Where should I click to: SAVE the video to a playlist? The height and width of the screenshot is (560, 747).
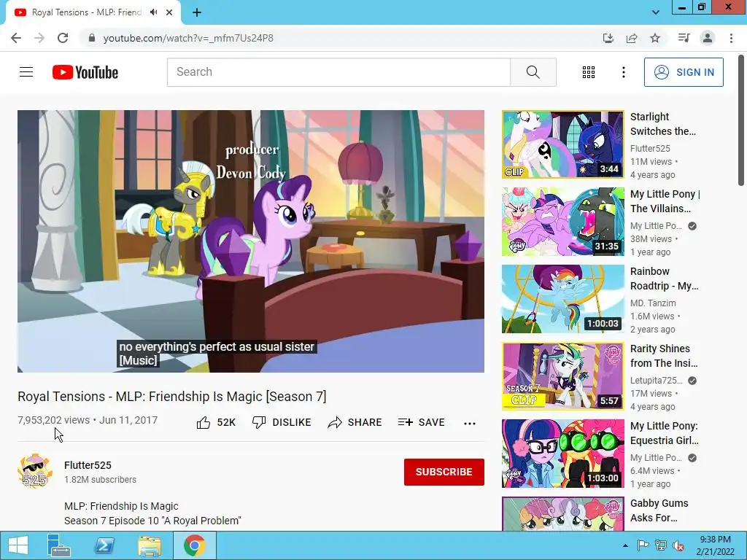point(421,422)
